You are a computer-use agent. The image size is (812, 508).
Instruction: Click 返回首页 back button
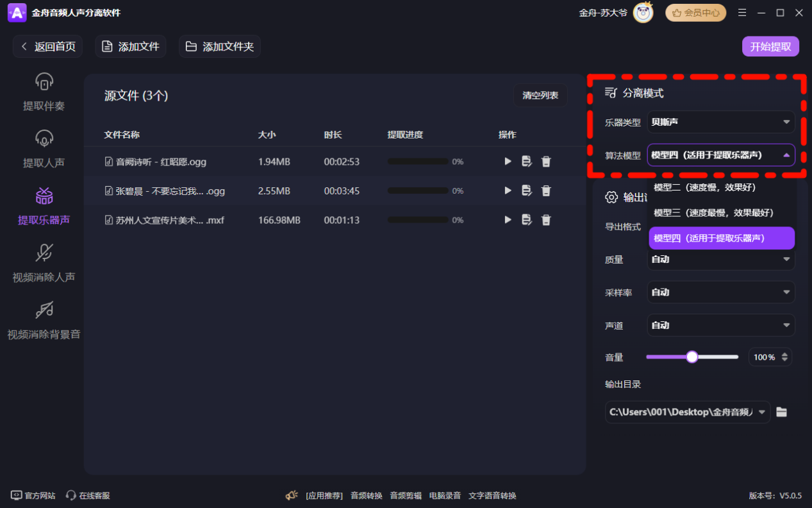click(47, 47)
